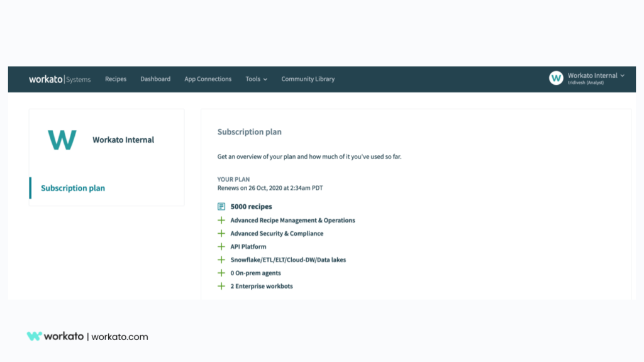This screenshot has width=644, height=362.
Task: Click plus icon beside 0 On-prem agents
Action: tap(221, 273)
